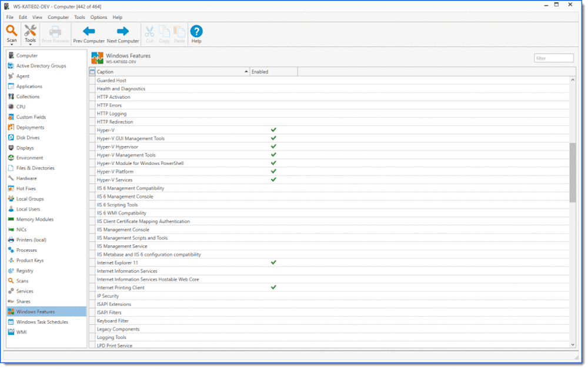This screenshot has width=588, height=369.
Task: Click the scrollbar up arrow
Action: pyautogui.click(x=572, y=79)
